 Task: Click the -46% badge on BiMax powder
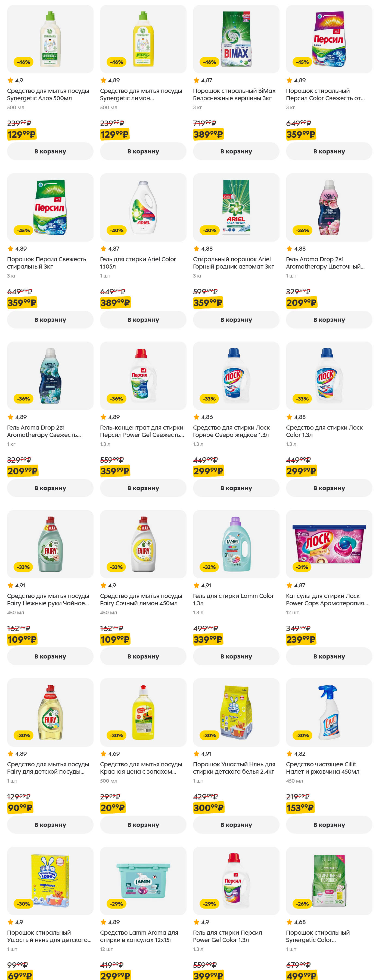(209, 62)
